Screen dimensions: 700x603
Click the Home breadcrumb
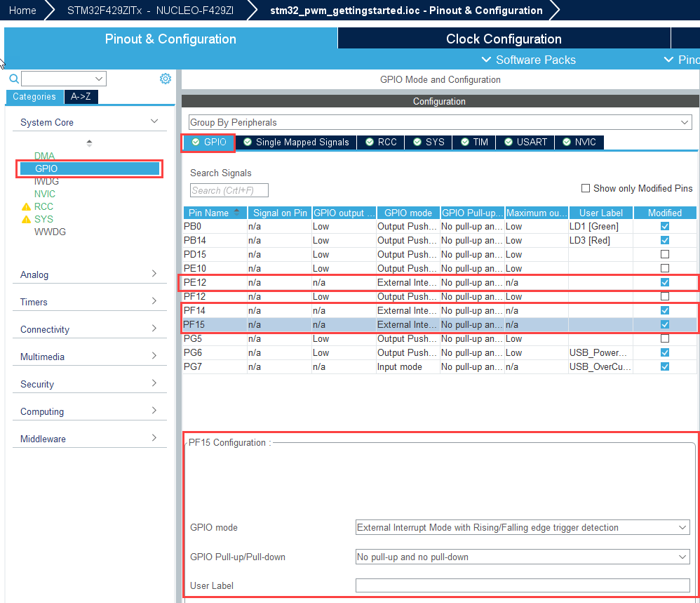(x=22, y=11)
